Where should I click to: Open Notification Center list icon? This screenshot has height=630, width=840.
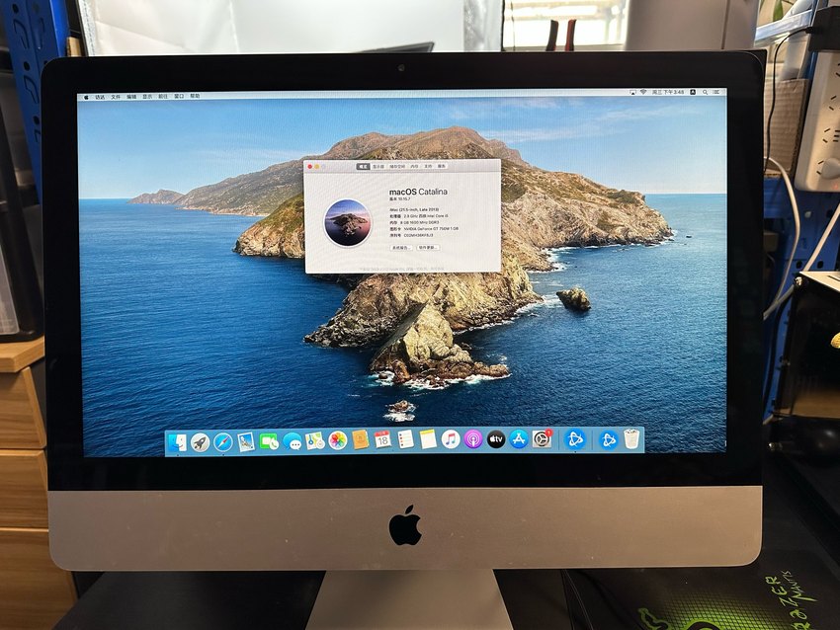pos(716,92)
